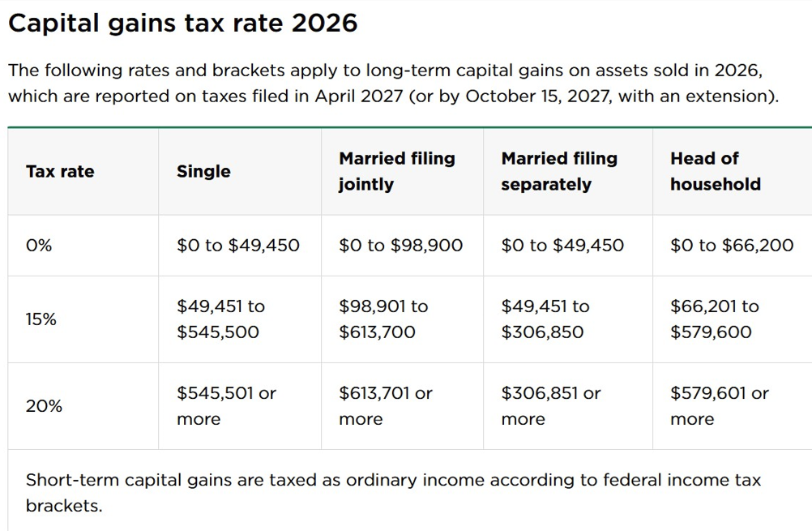Click the "Married filing jointly" column header
812x531 pixels.
pyautogui.click(x=397, y=171)
